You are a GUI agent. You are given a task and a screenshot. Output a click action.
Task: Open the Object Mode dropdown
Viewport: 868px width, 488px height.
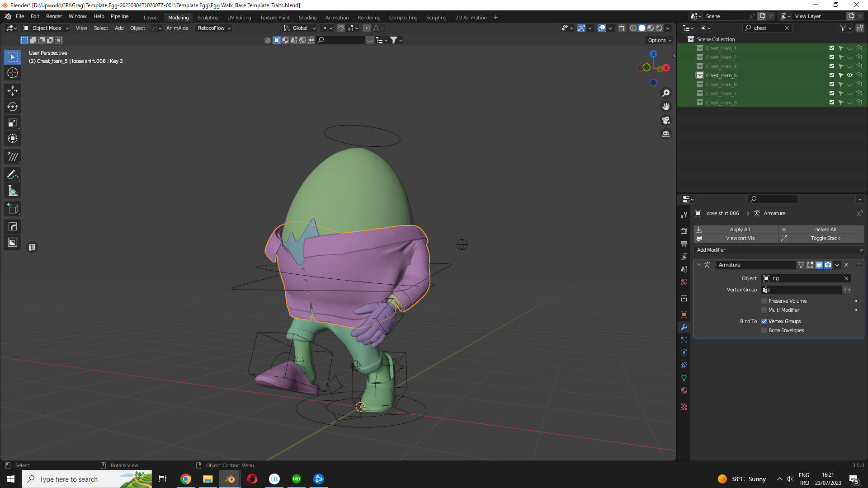click(46, 28)
